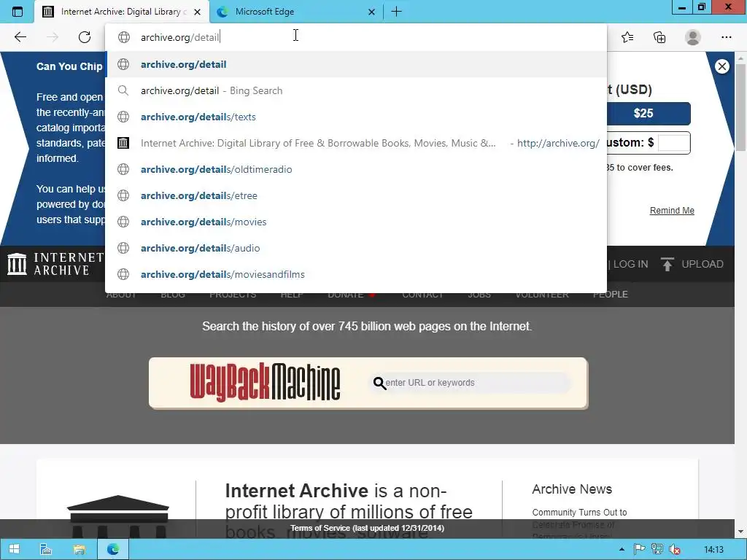
Task: Click the Wayback search magnifier icon
Action: (379, 383)
